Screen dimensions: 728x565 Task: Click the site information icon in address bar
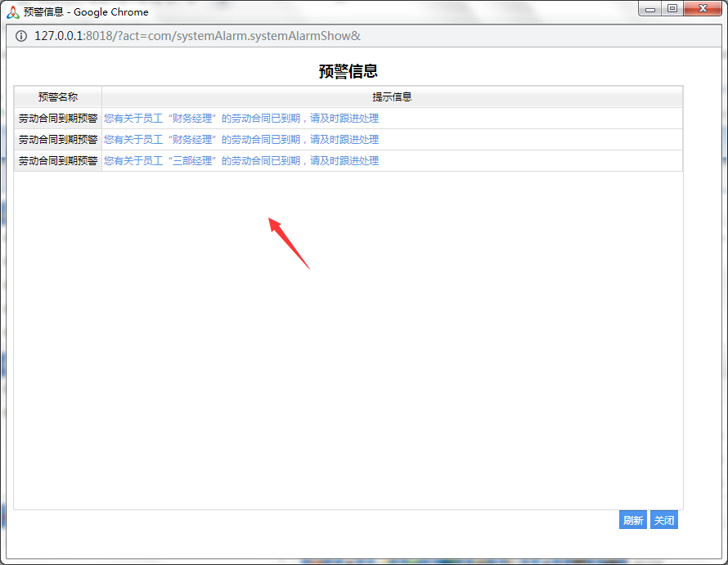click(21, 36)
